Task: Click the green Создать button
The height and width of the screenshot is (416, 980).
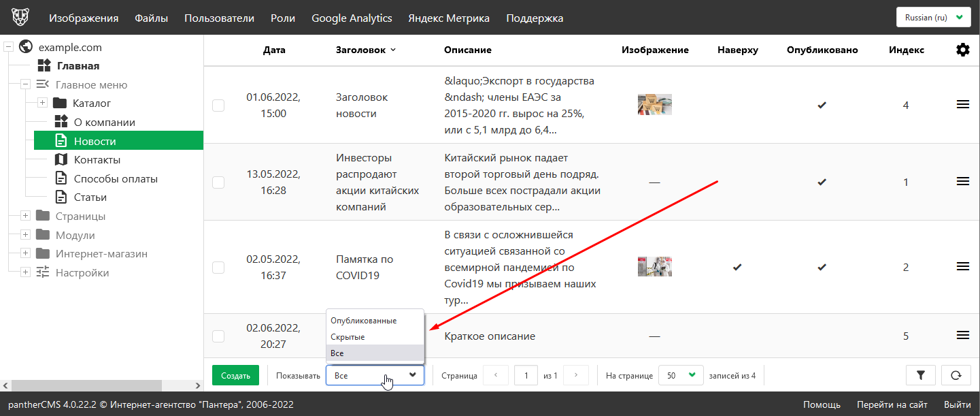Action: point(235,375)
